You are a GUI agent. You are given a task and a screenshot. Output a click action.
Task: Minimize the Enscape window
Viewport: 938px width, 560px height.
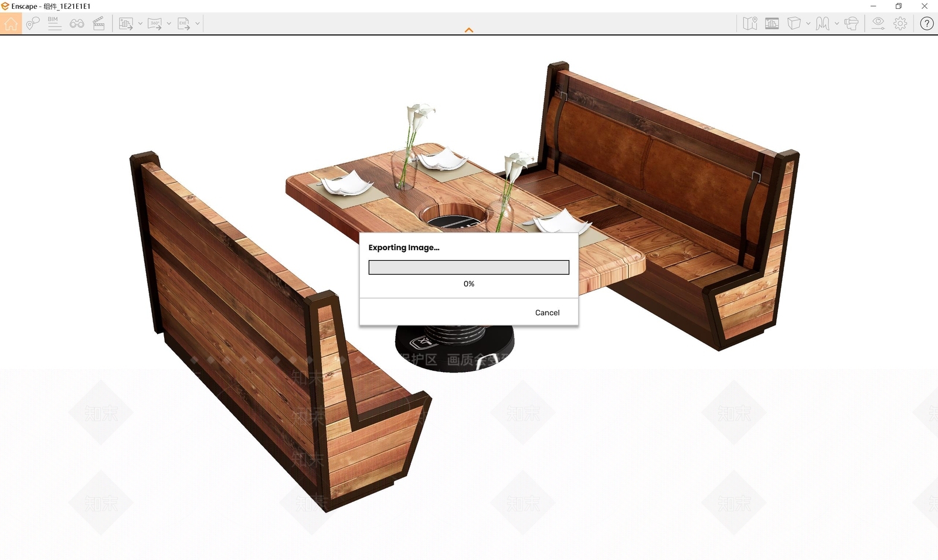(873, 6)
